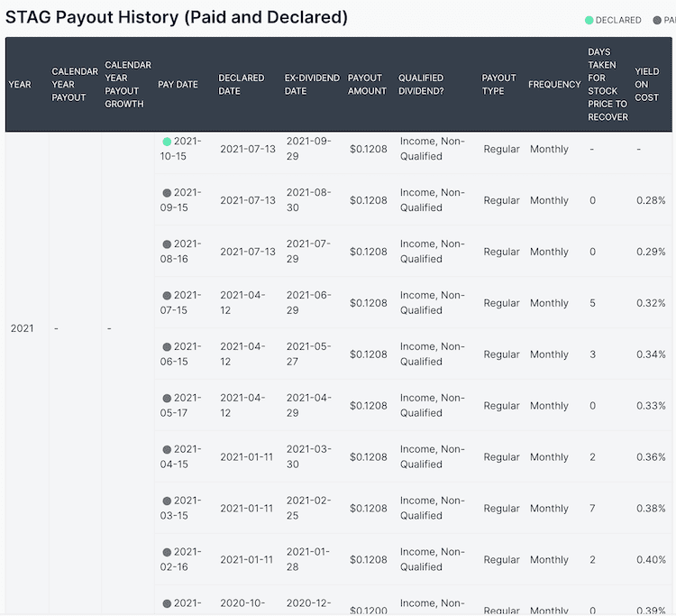
Task: Click the CALENDAR YEAR PAYOUT column header
Action: coord(75,85)
